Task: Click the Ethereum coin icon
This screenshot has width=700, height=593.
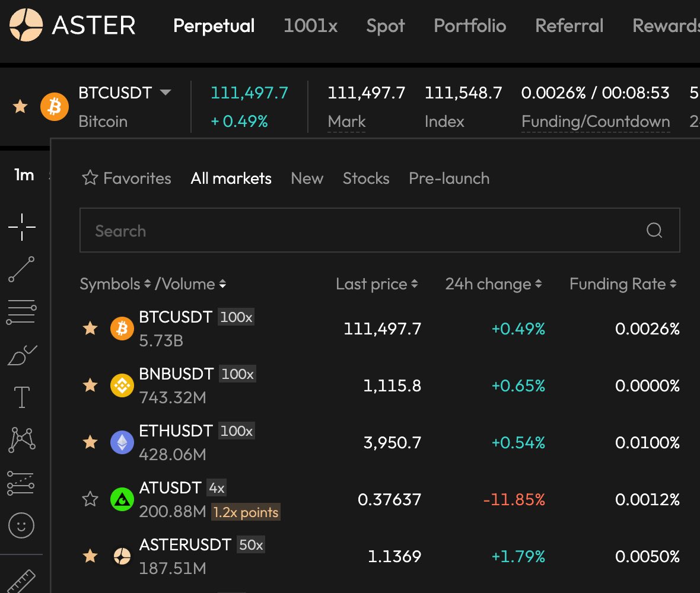Action: pos(122,442)
